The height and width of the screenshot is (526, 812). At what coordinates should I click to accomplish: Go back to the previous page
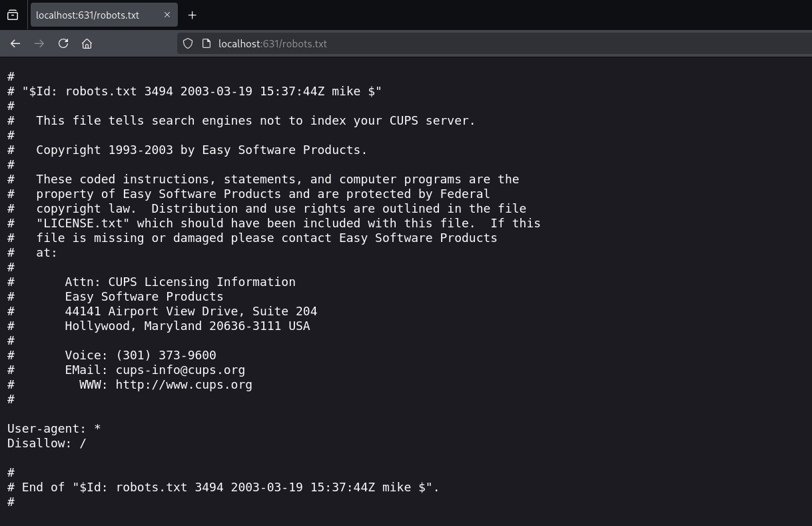[x=15, y=43]
